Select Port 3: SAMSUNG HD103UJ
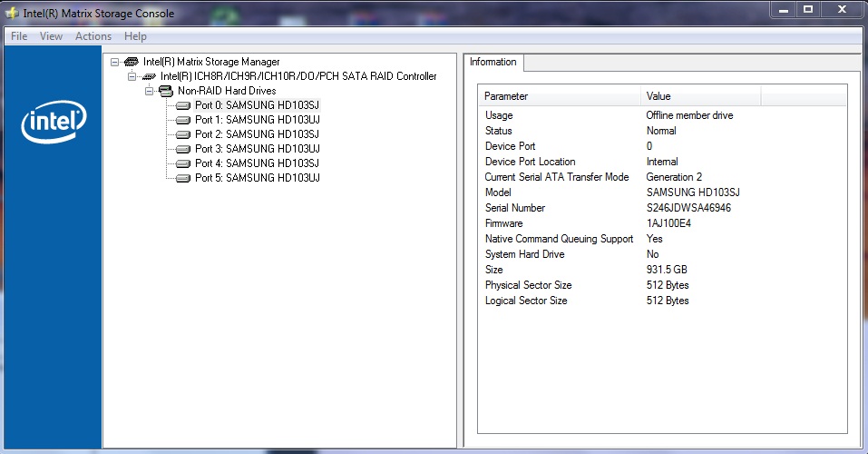This screenshot has height=454, width=868. [258, 149]
